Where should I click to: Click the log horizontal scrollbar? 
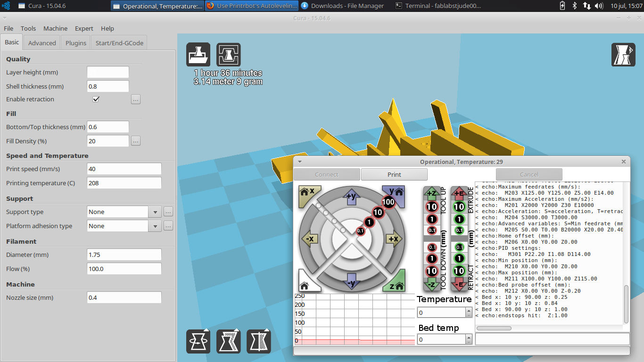coord(494,328)
